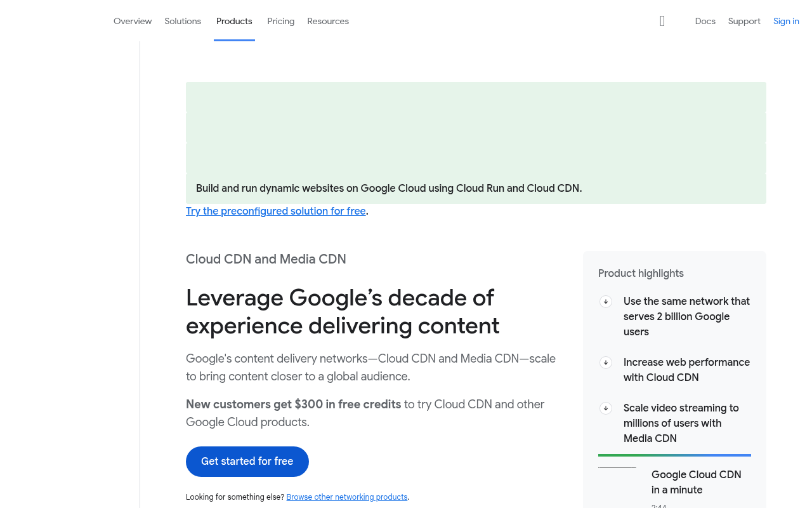Image resolution: width=812 pixels, height=508 pixels.
Task: Open the Solutions nav menu
Action: tap(183, 21)
